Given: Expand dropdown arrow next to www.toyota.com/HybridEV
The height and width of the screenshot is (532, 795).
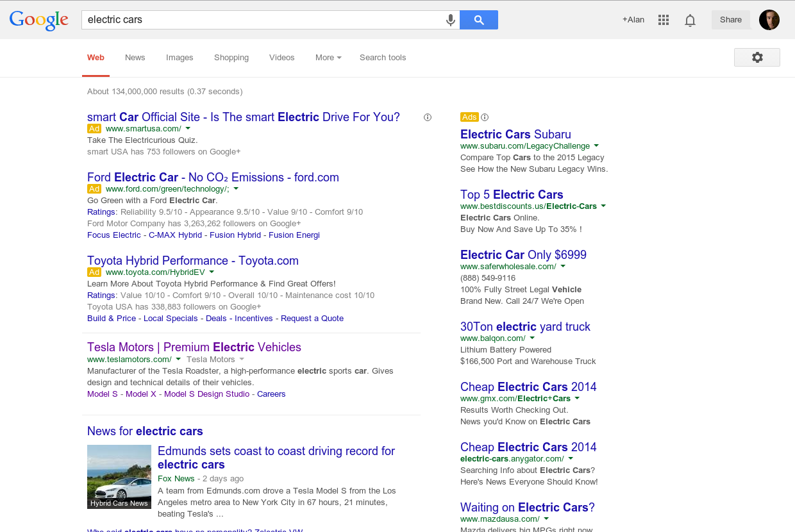Looking at the screenshot, I should pos(212,272).
